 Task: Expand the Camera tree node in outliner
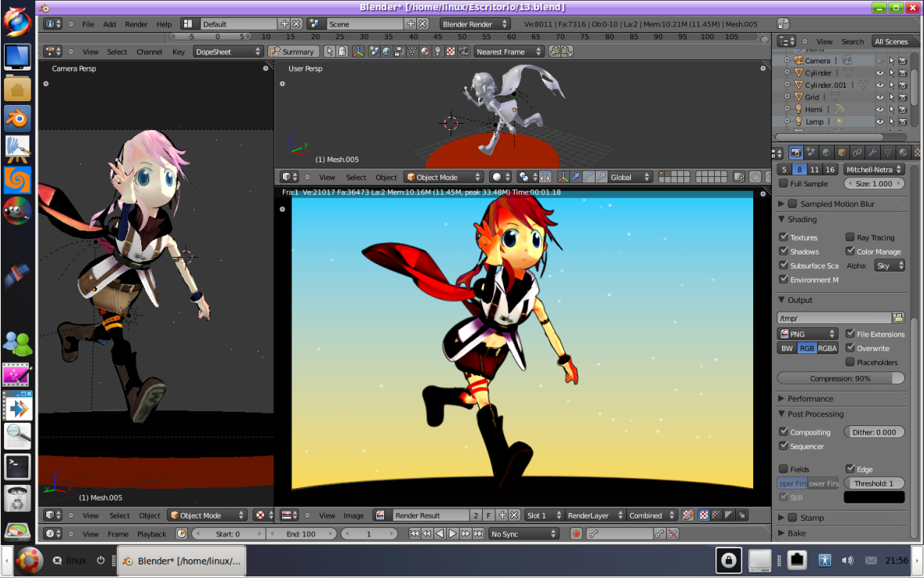(787, 60)
